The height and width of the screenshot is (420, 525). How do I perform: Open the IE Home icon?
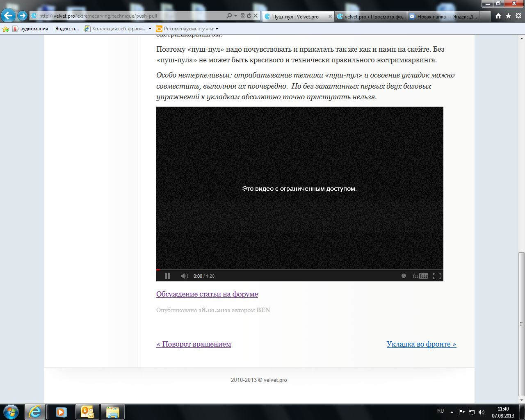(498, 16)
